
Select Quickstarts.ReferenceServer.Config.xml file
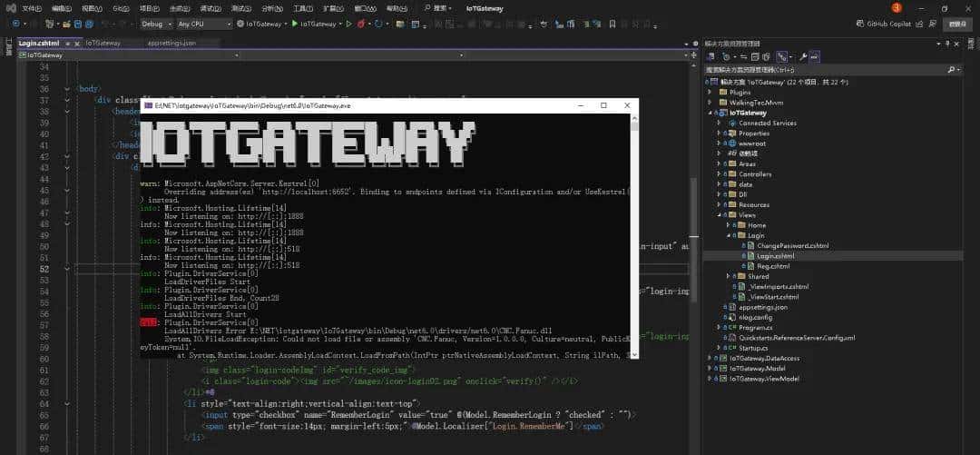(797, 337)
